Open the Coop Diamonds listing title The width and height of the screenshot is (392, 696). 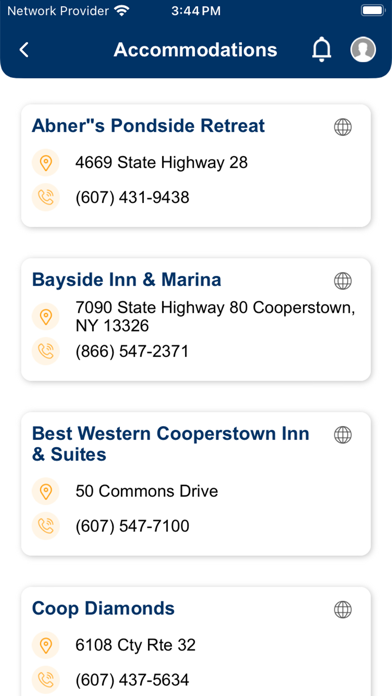(103, 609)
